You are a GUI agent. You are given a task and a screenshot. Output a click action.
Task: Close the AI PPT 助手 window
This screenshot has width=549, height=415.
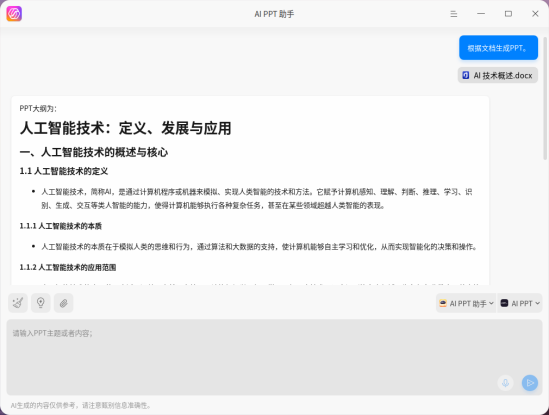(535, 14)
